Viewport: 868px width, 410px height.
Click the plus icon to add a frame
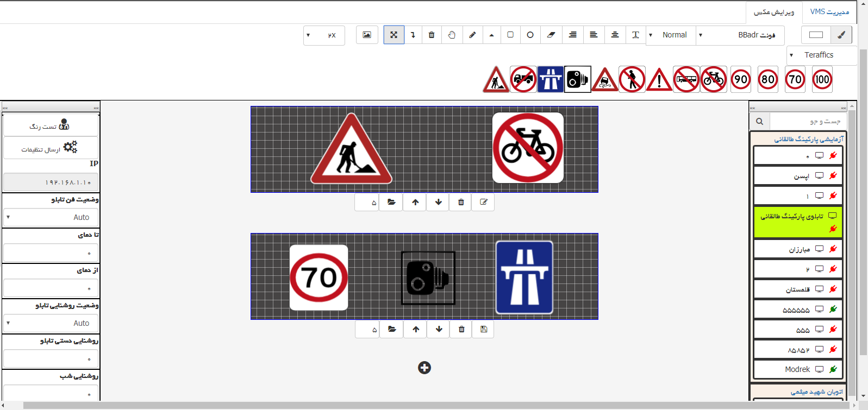[x=424, y=368]
